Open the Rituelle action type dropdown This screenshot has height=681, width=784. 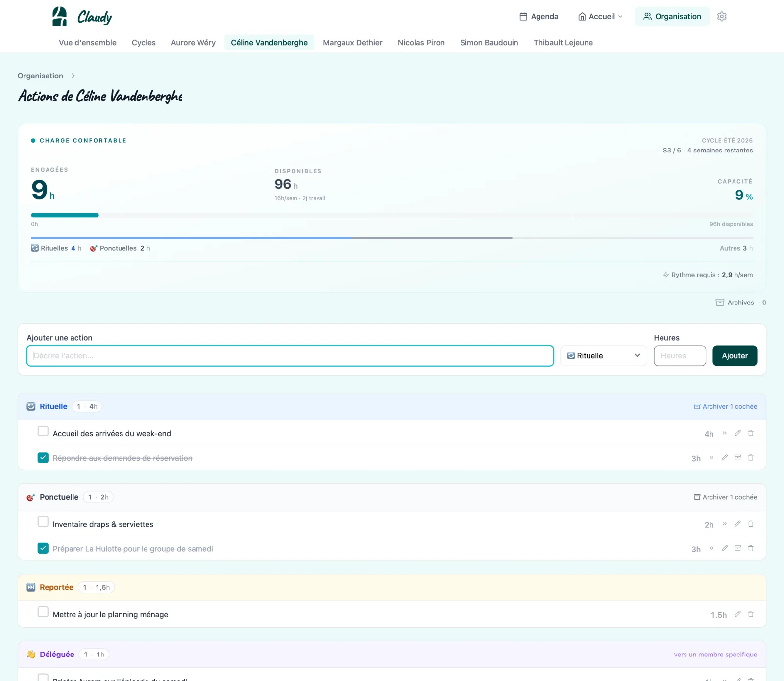tap(604, 356)
